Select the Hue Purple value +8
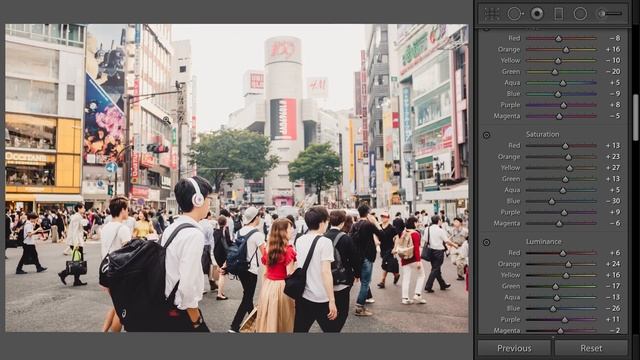Image resolution: width=640 pixels, height=360 pixels. (615, 105)
